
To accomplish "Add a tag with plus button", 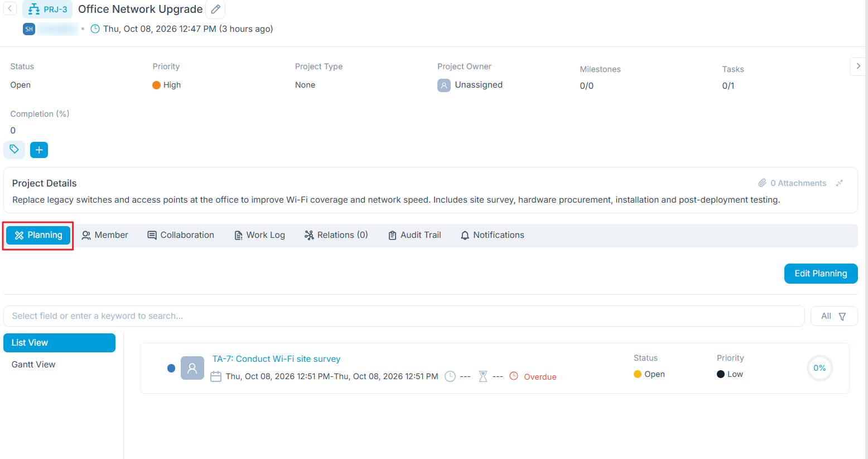I will pyautogui.click(x=39, y=150).
